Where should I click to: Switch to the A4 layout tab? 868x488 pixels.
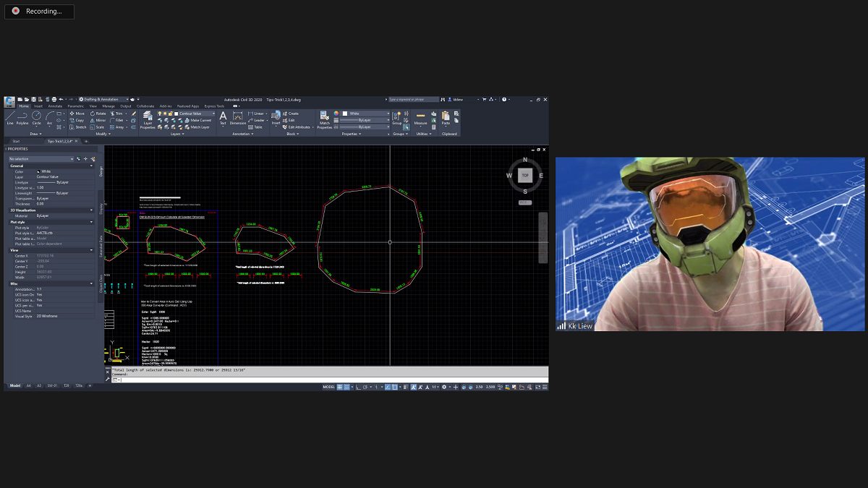[x=29, y=386]
